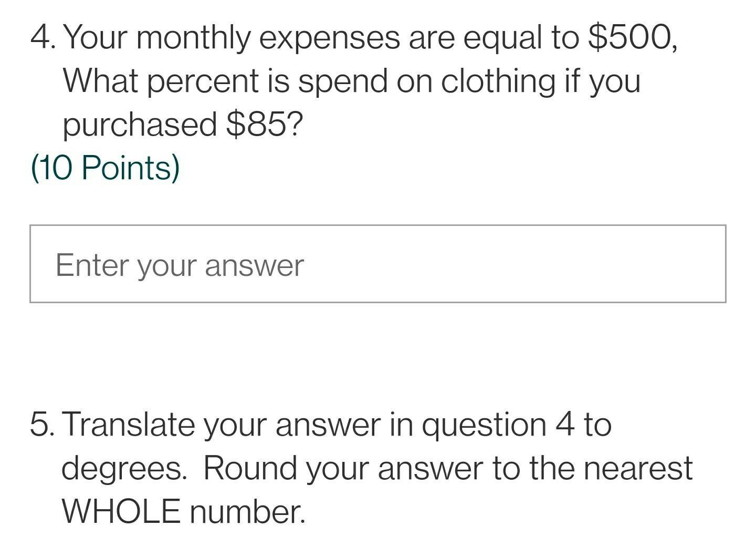756x536 pixels.
Task: Click the word 'clothing' in question 4
Action: coord(498,82)
